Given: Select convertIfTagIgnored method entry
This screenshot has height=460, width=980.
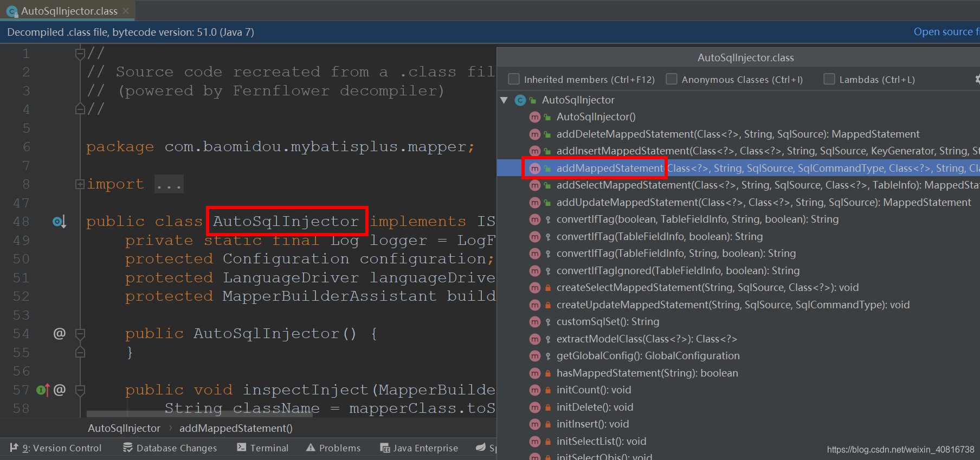Looking at the screenshot, I should [678, 270].
